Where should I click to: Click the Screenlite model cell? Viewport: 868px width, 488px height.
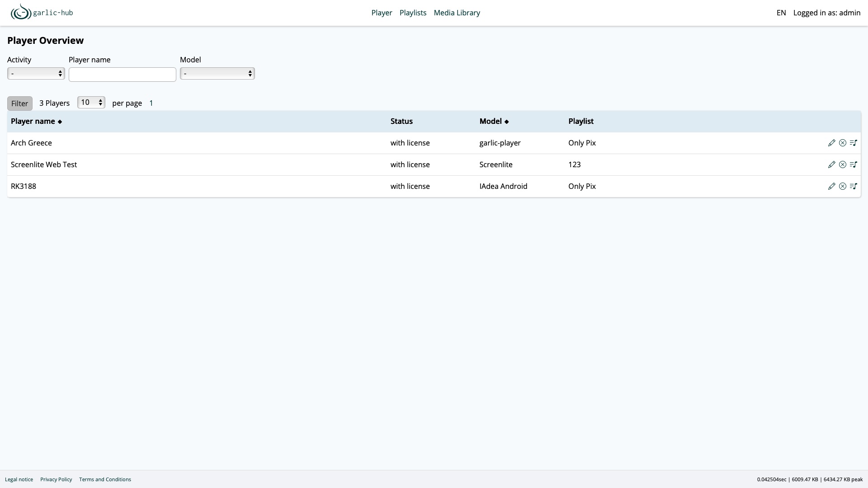coord(496,164)
